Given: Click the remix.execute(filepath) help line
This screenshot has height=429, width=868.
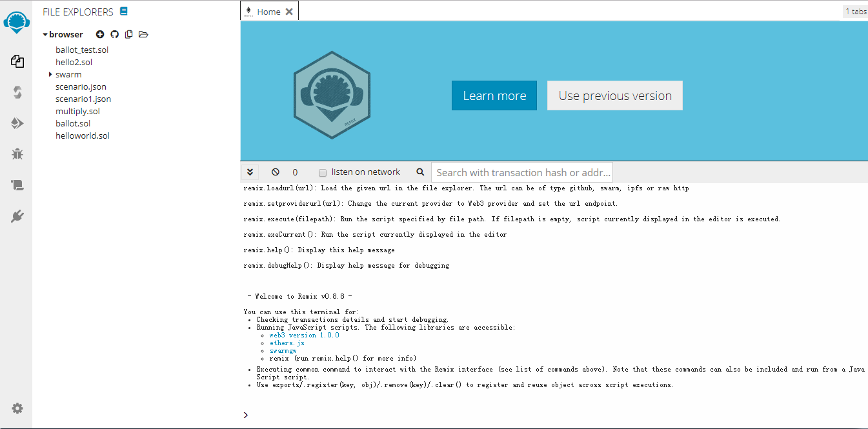Looking at the screenshot, I should coord(512,219).
